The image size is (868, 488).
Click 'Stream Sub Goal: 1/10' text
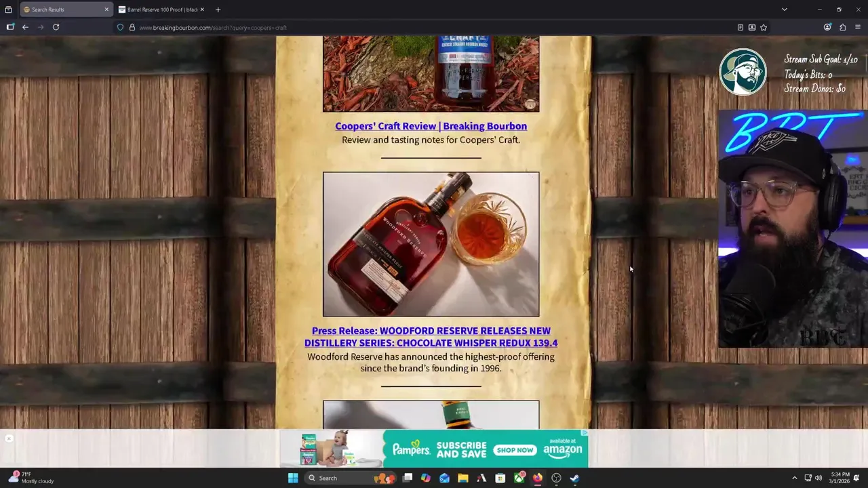[x=821, y=60]
